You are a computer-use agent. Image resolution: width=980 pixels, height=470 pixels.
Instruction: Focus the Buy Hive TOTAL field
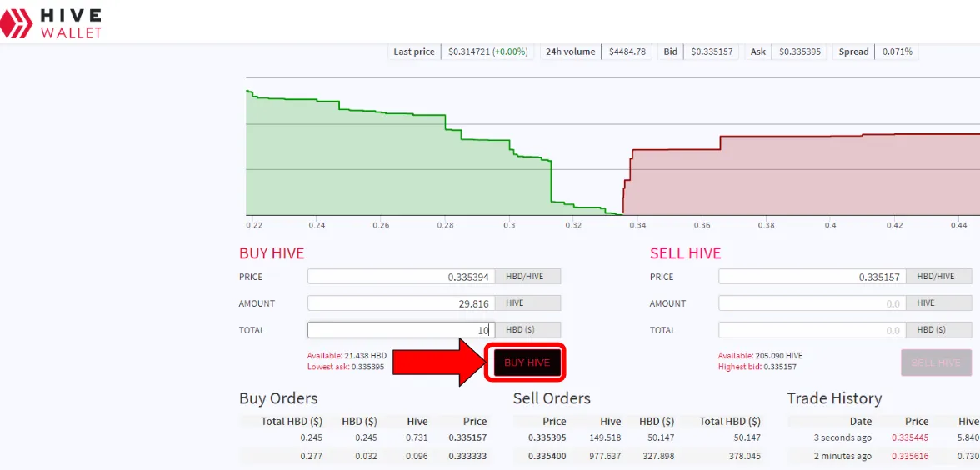tap(402, 330)
